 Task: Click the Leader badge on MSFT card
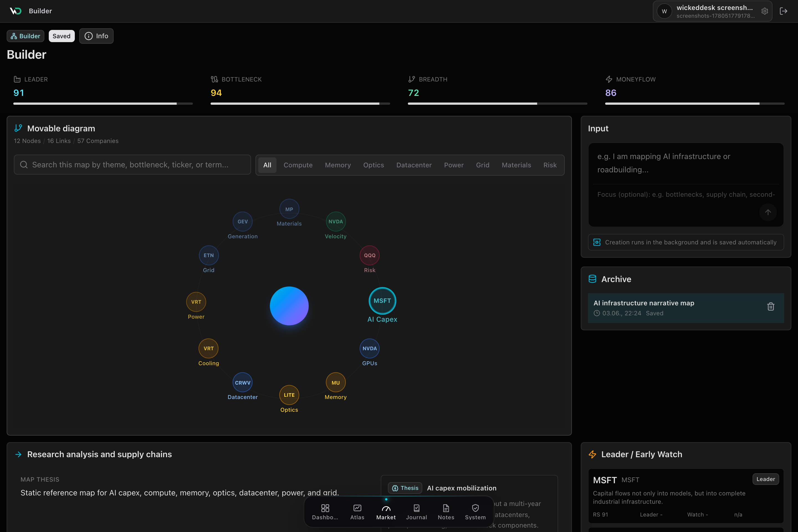click(765, 479)
